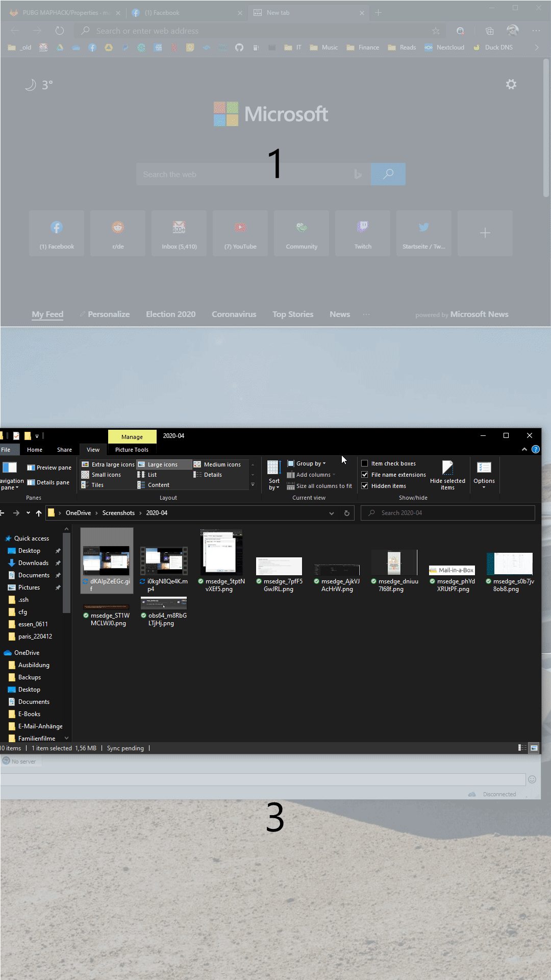Open the Group by dropdown
The width and height of the screenshot is (551, 980).
pos(306,463)
